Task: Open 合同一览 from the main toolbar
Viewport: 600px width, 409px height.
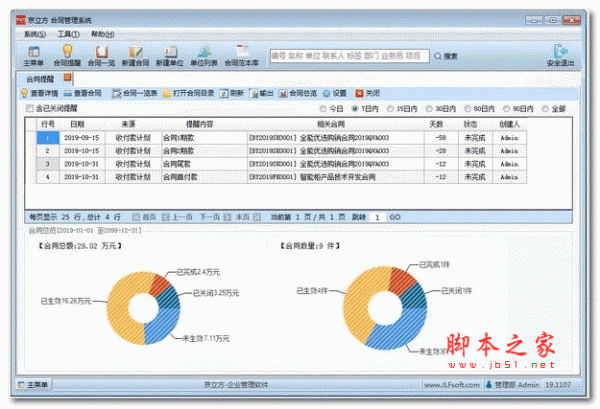Action: tap(101, 56)
